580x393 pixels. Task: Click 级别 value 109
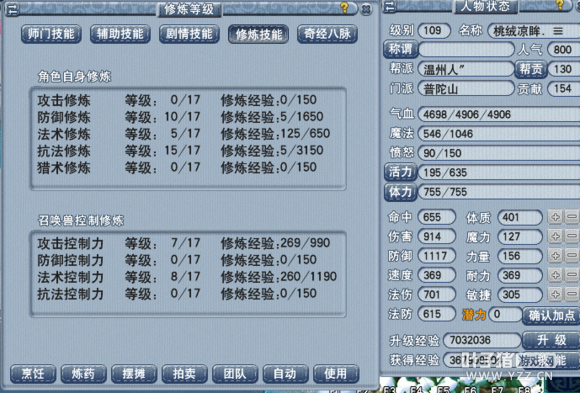pyautogui.click(x=434, y=30)
